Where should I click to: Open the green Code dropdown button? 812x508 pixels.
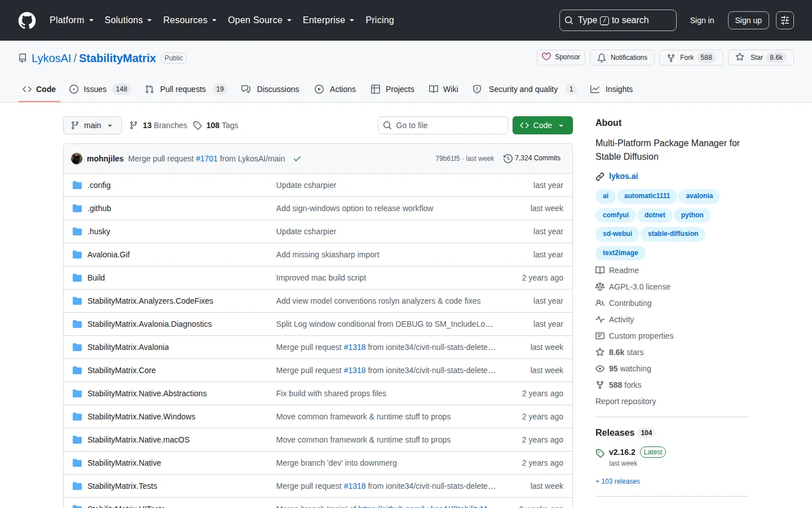pyautogui.click(x=542, y=125)
